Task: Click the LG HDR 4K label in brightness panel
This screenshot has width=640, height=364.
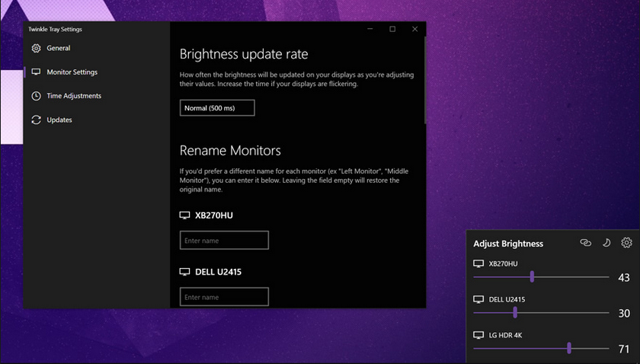Action: pyautogui.click(x=505, y=335)
